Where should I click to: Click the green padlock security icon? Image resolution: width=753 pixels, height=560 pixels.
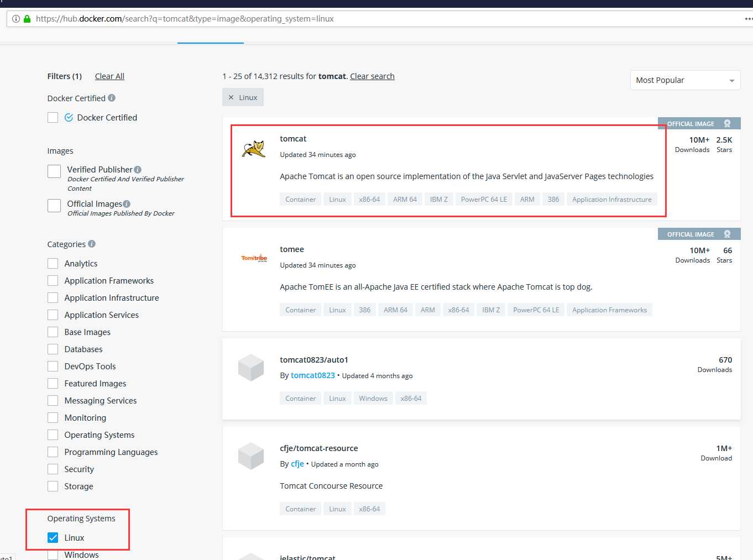coord(27,19)
